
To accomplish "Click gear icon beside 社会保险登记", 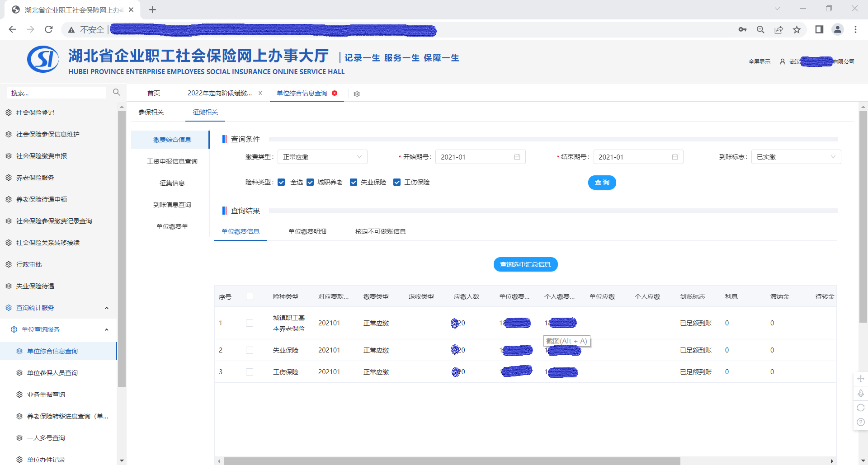I will 9,113.
